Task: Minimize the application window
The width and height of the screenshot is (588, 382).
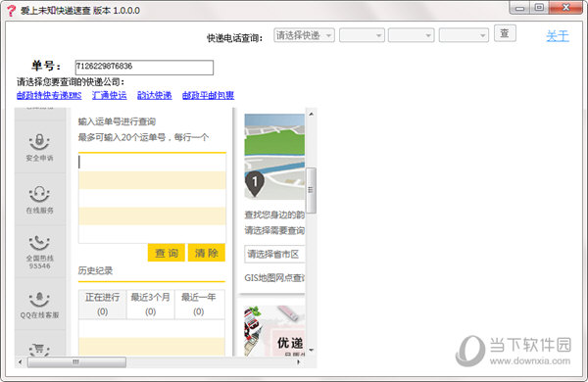Action: 519,8
